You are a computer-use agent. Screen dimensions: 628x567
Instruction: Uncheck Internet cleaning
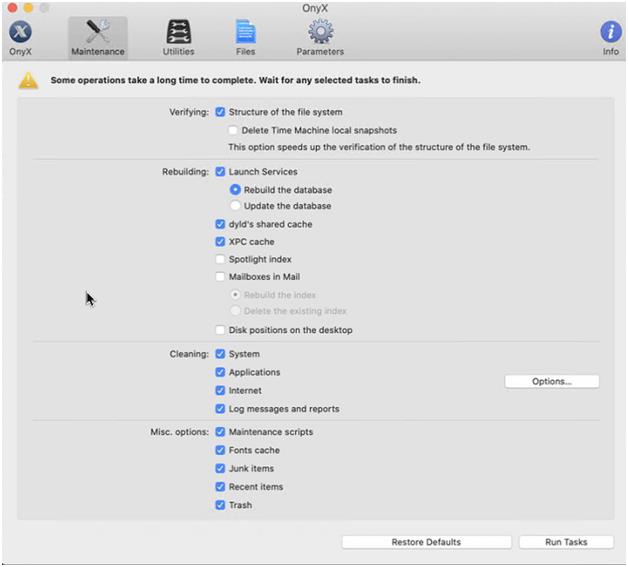pos(220,390)
